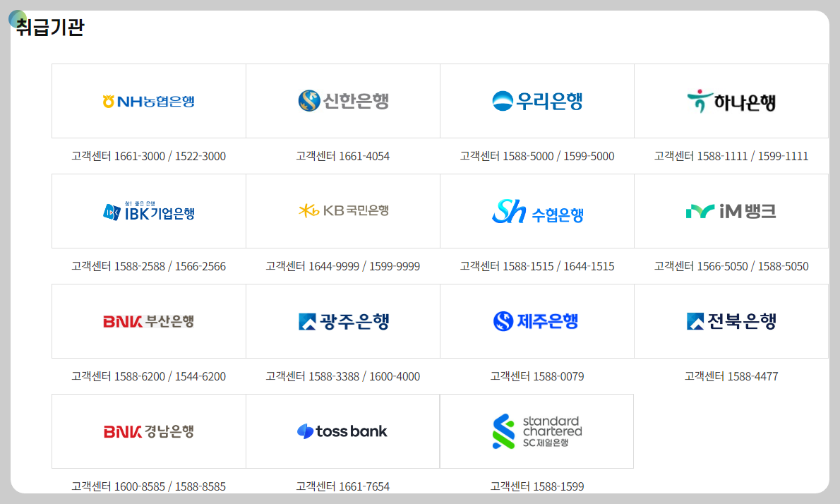Choose the 하나은행 logo card
Image resolution: width=840 pixels, height=504 pixels.
(731, 101)
